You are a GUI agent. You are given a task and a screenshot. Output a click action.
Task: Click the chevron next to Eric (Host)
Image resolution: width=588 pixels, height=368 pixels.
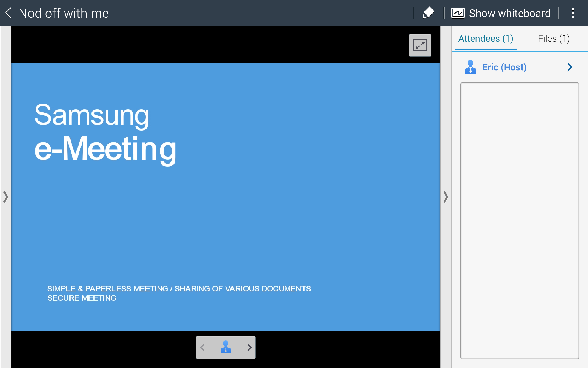(x=570, y=67)
